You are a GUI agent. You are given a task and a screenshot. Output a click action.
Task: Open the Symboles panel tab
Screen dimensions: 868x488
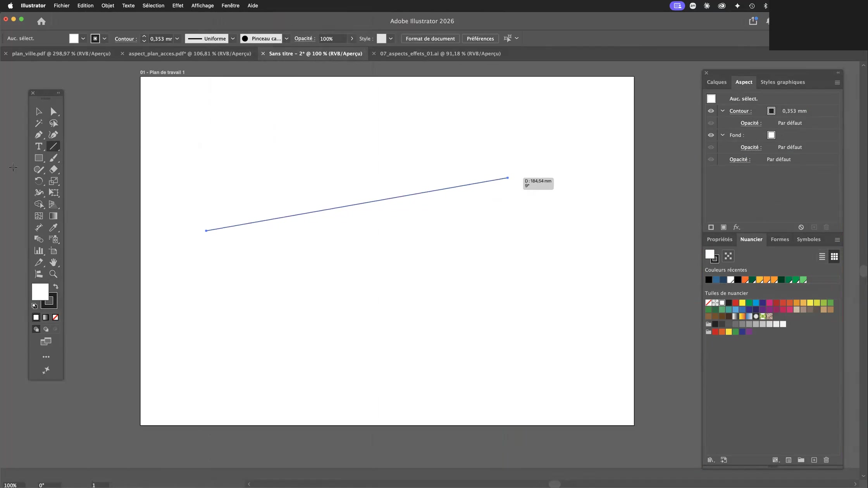pos(808,239)
